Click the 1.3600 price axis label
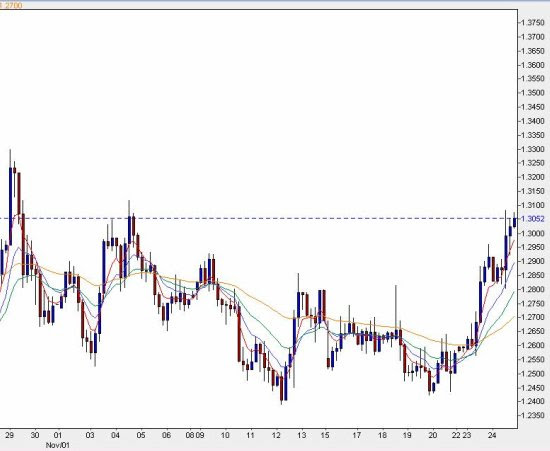 point(533,65)
